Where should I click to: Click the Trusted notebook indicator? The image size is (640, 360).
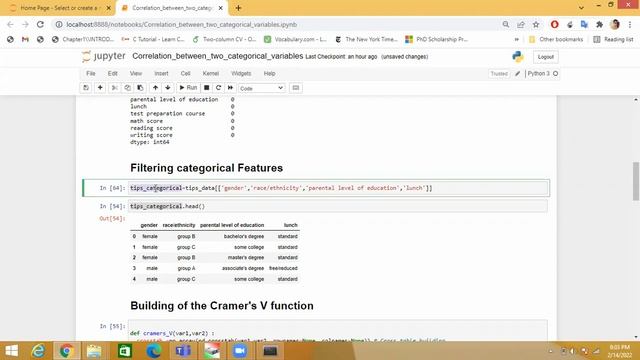point(499,74)
